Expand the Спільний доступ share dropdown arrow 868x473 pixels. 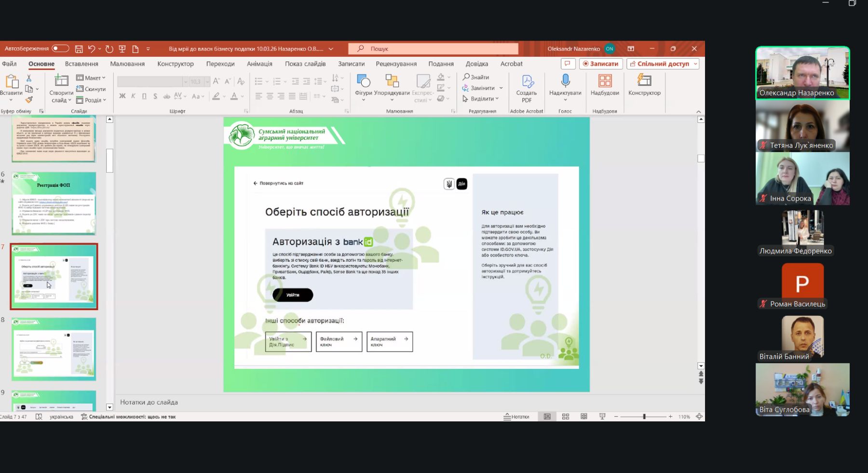(x=695, y=64)
